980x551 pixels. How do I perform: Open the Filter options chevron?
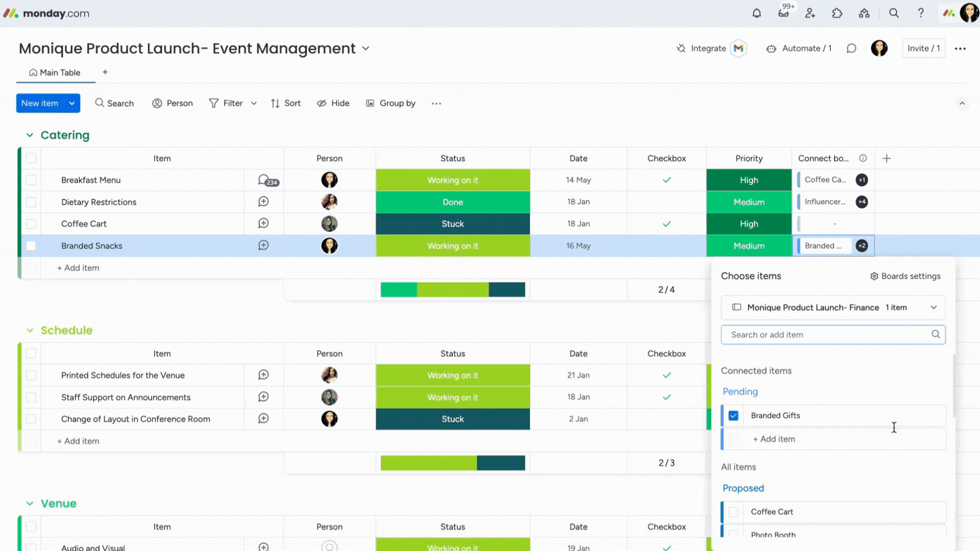click(254, 104)
